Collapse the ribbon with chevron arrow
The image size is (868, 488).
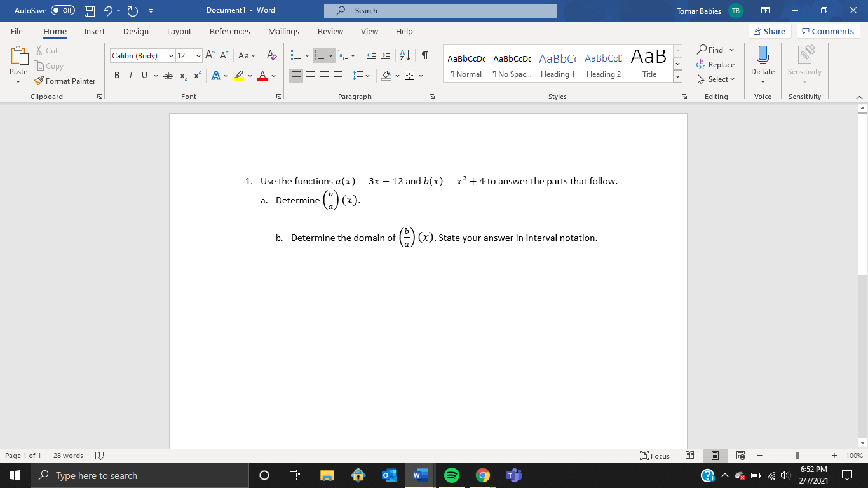coord(859,97)
